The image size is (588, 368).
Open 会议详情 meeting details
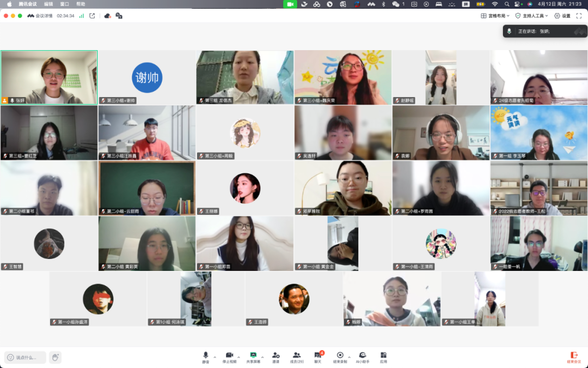40,16
